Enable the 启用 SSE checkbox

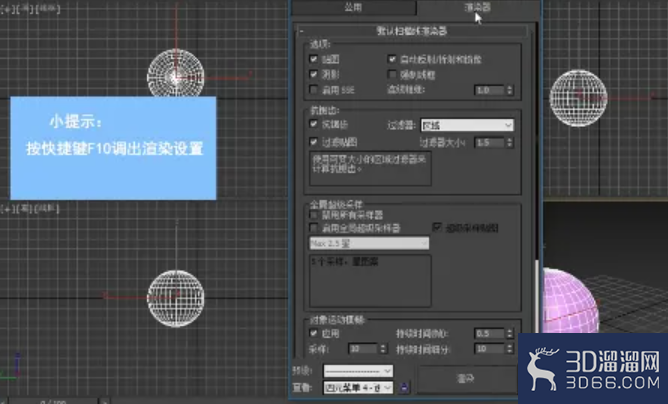click(314, 89)
